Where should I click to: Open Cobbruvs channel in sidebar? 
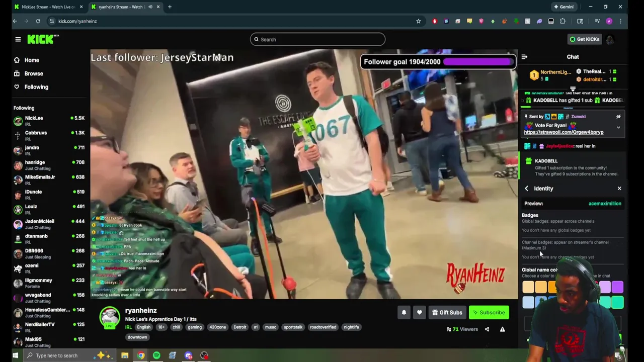pyautogui.click(x=49, y=135)
